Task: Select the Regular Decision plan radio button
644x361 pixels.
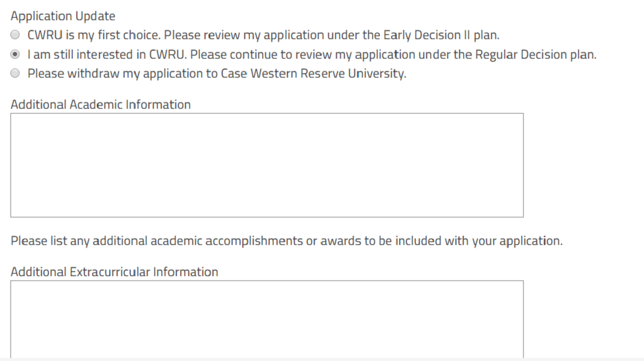Action: 15,54
